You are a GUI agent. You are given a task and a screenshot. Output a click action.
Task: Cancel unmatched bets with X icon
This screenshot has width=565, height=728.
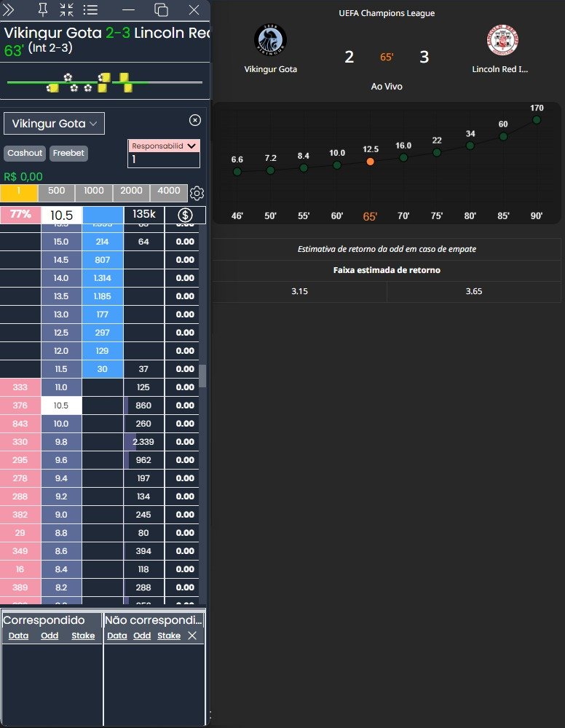point(192,636)
